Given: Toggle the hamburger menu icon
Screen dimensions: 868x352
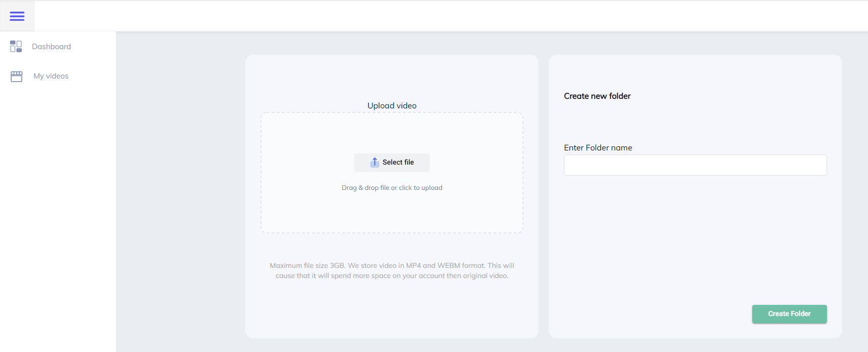Looking at the screenshot, I should click(17, 16).
